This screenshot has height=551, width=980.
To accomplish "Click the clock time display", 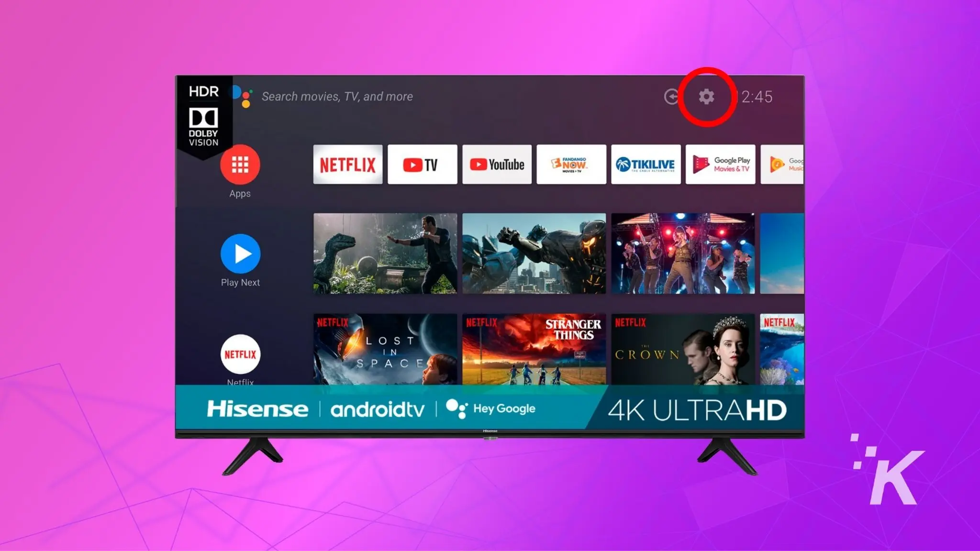I will click(755, 96).
